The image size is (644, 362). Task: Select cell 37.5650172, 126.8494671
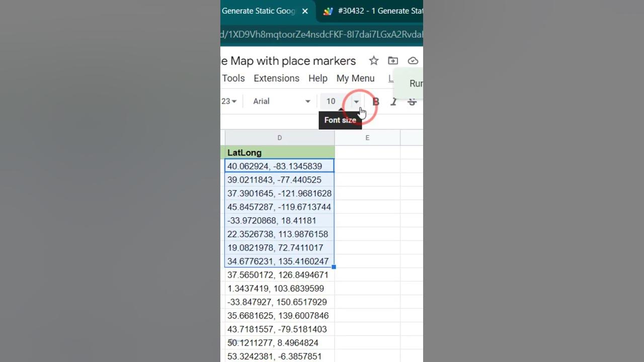[279, 275]
